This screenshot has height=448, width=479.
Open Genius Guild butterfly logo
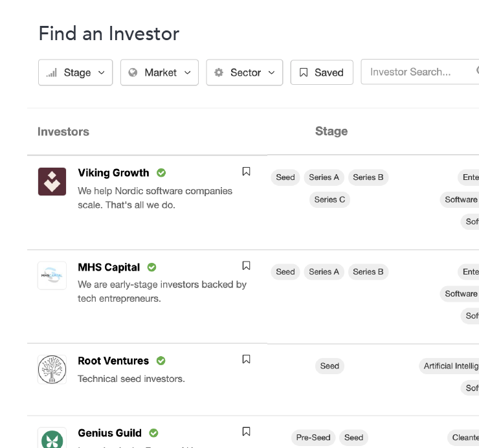(52, 438)
